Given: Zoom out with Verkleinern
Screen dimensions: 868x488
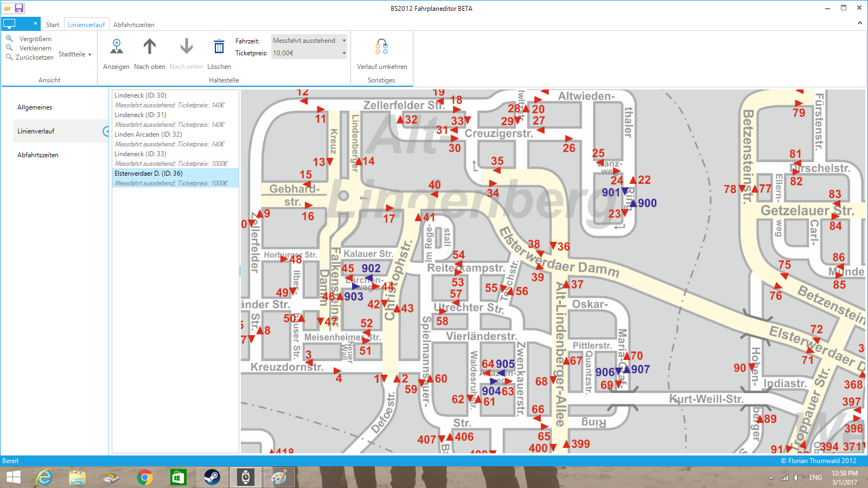Looking at the screenshot, I should coord(29,48).
